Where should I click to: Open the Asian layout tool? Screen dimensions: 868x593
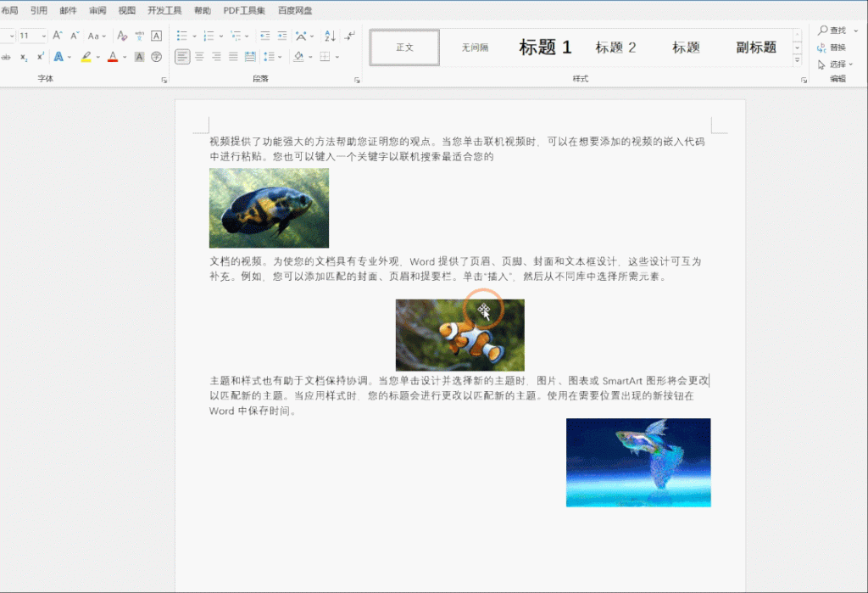301,36
